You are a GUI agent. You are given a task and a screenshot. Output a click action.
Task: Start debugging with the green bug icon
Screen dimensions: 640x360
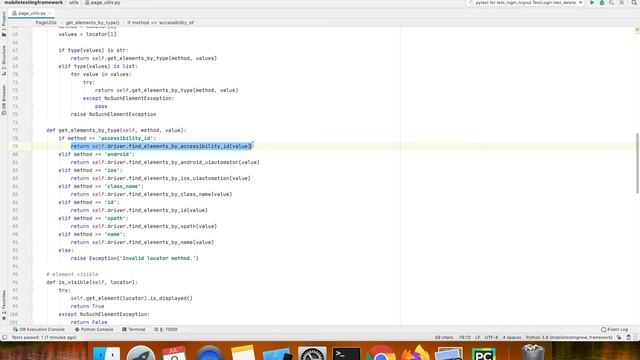[x=602, y=3]
